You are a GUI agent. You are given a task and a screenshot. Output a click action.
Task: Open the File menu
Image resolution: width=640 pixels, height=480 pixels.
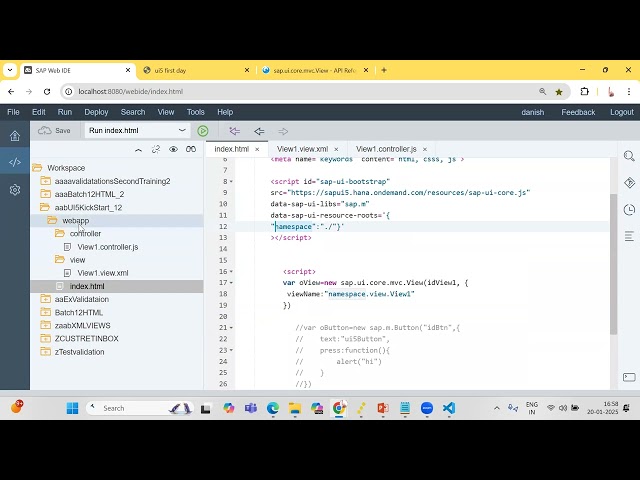click(13, 112)
